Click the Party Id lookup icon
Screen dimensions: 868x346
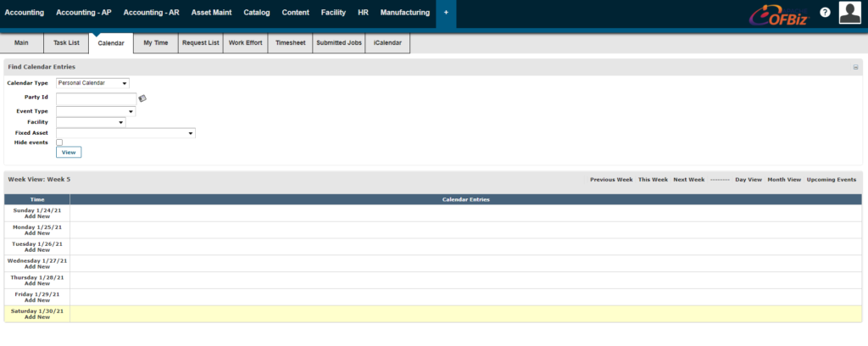click(142, 98)
